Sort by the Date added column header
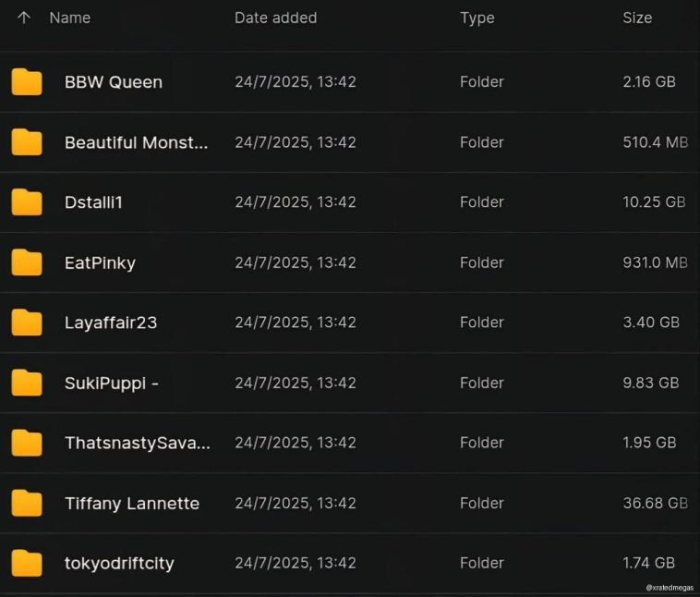This screenshot has height=597, width=700. tap(275, 18)
